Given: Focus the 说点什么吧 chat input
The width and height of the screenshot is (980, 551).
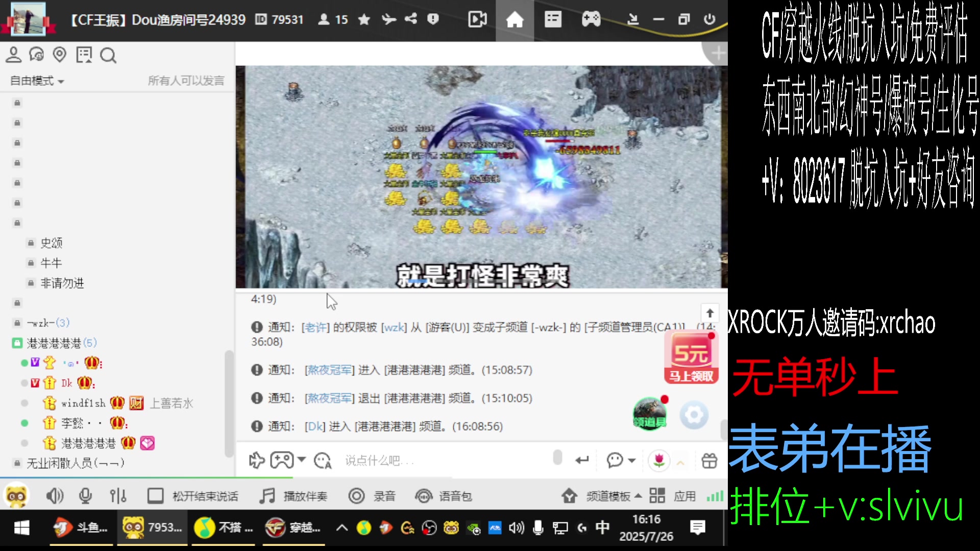Looking at the screenshot, I should (x=444, y=461).
